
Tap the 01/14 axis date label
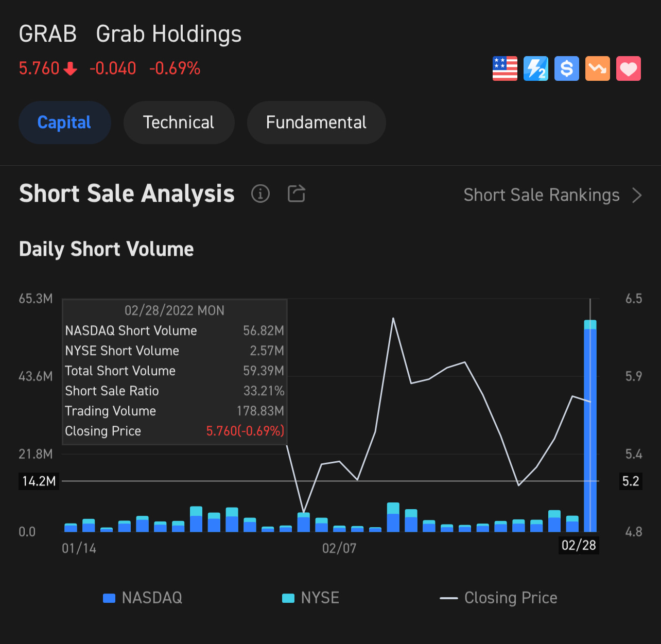pyautogui.click(x=79, y=548)
